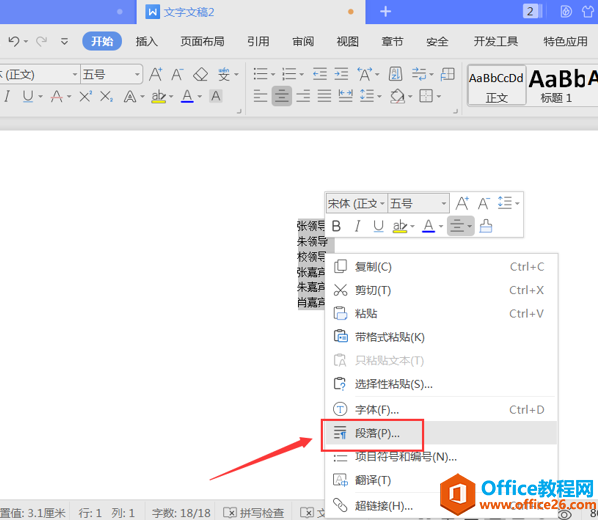Choose 剪切(T) from context menu

pos(441,290)
